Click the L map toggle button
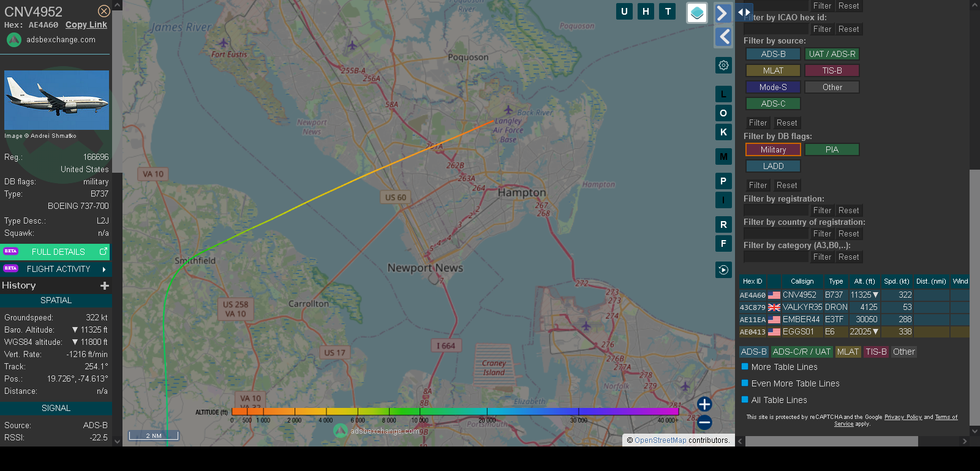Image resolution: width=980 pixels, height=471 pixels. coord(723,94)
